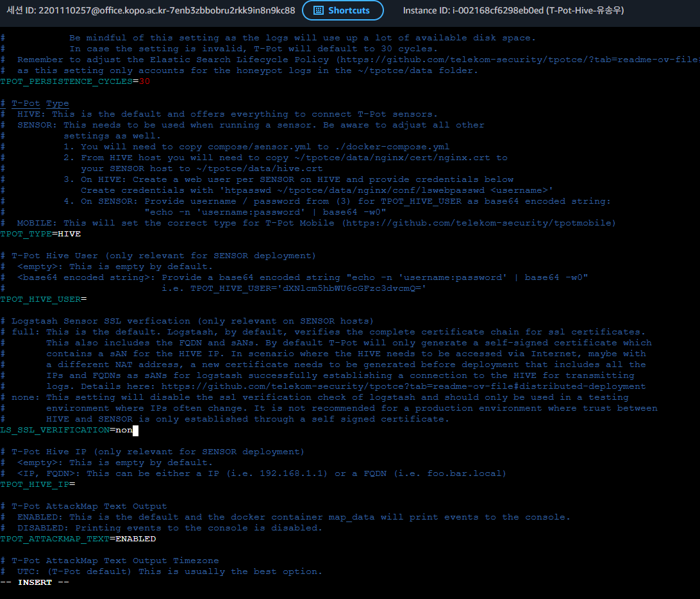The width and height of the screenshot is (700, 599).
Task: Click the line mentioning ~/tpotce/data/hive.crt
Action: [x=162, y=169]
